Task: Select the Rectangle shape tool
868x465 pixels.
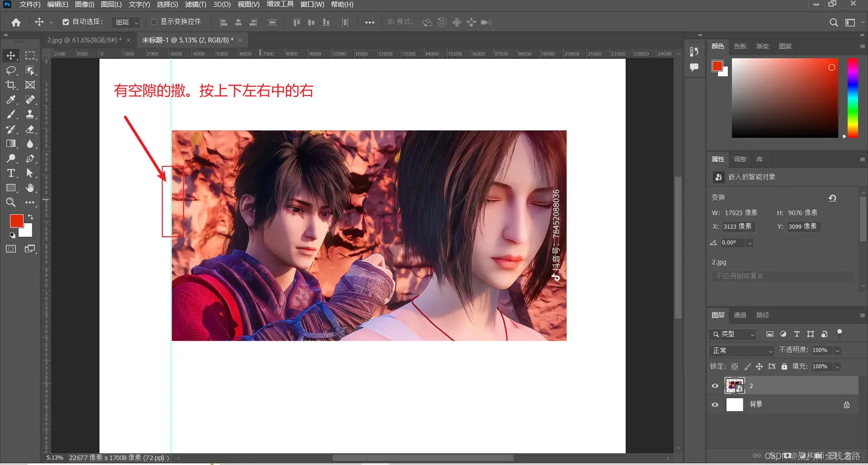Action: (x=11, y=188)
